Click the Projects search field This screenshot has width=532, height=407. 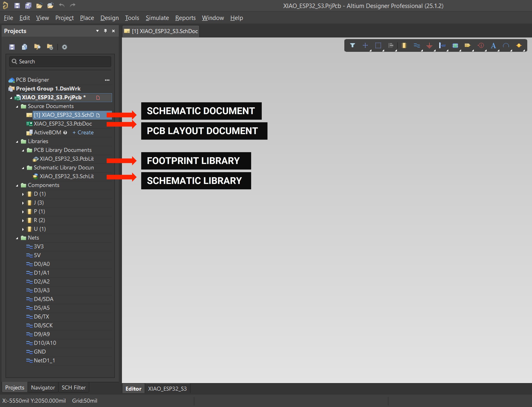click(61, 61)
